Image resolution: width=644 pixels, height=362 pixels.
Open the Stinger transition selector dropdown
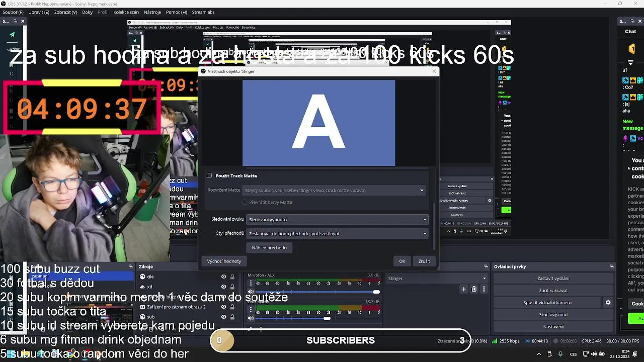437,278
